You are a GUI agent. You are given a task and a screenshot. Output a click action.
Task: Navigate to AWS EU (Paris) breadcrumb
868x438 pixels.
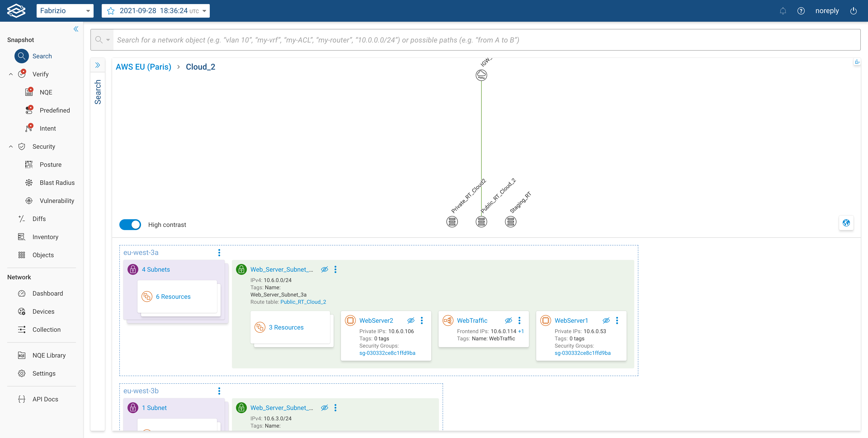143,67
